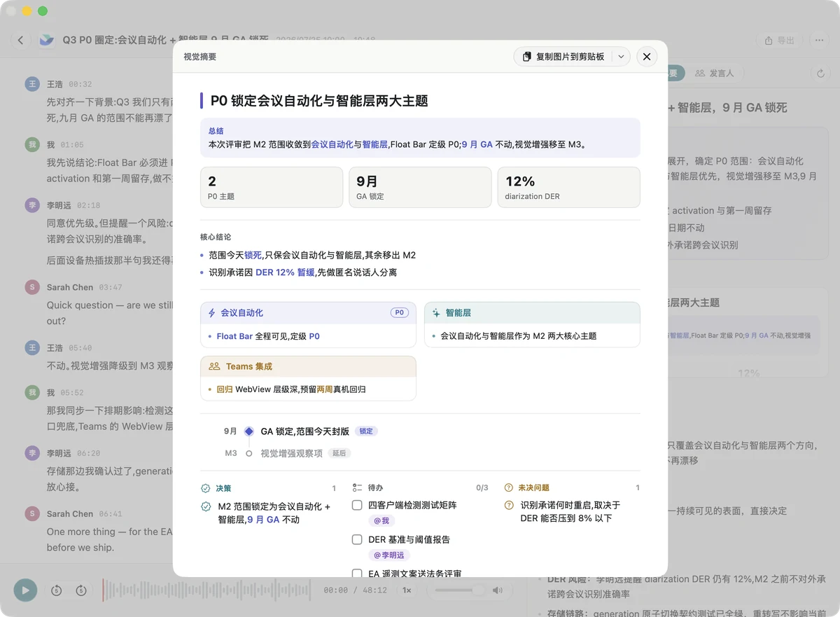Click the 锁定 status tag
The image size is (840, 617).
pyautogui.click(x=366, y=431)
